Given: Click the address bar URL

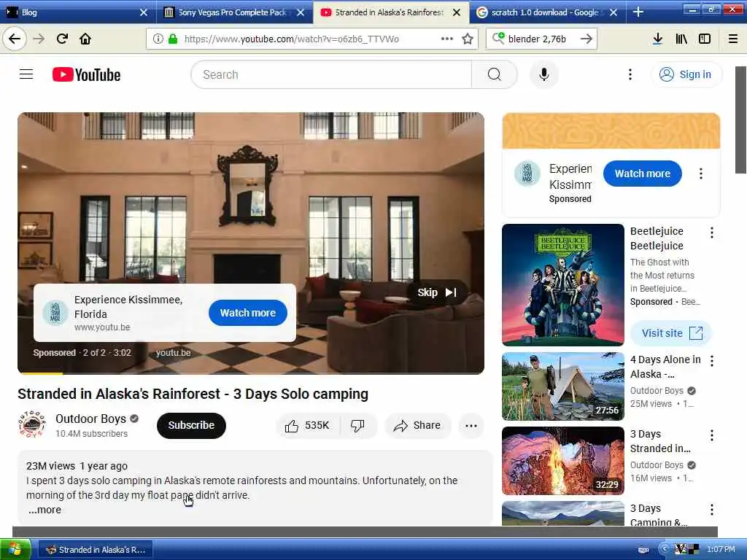Looking at the screenshot, I should click(x=292, y=39).
